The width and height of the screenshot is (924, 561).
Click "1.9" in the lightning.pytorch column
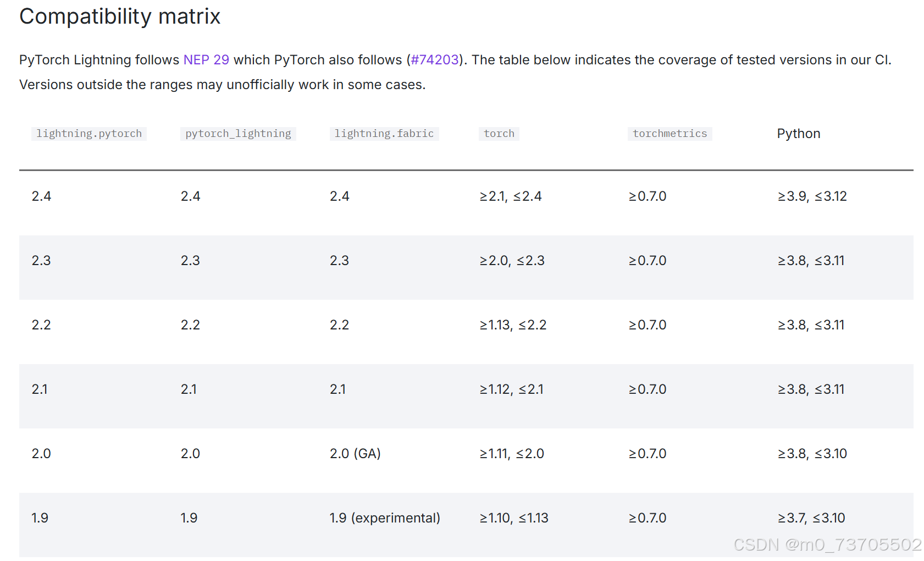click(x=40, y=518)
